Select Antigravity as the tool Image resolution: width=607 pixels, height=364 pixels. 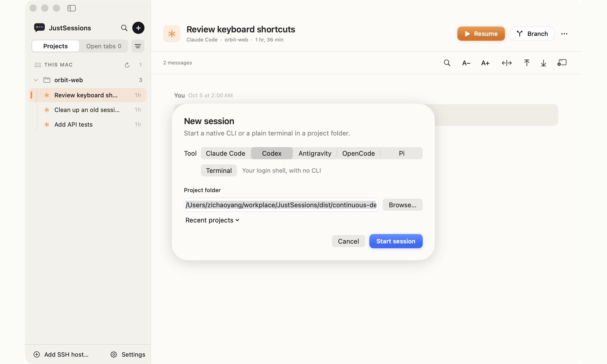[315, 153]
